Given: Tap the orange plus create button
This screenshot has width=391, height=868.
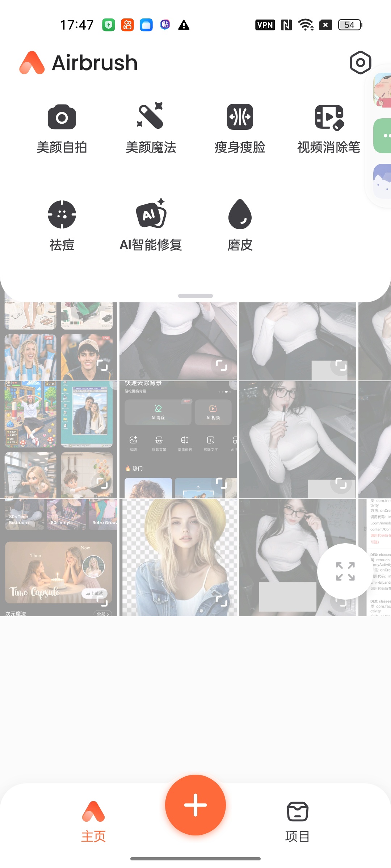Looking at the screenshot, I should [x=195, y=805].
